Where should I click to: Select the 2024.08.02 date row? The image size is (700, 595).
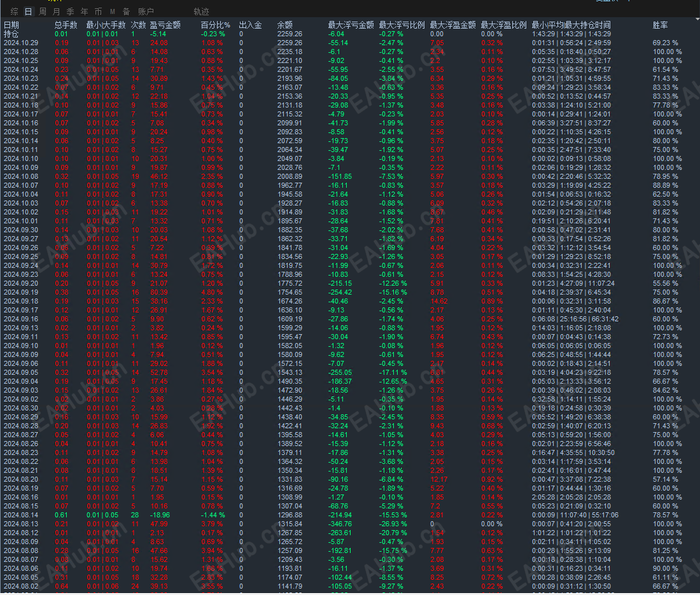click(21, 586)
